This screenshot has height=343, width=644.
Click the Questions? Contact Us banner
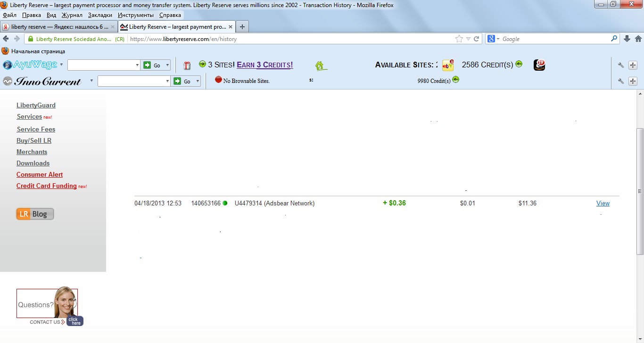pyautogui.click(x=50, y=306)
